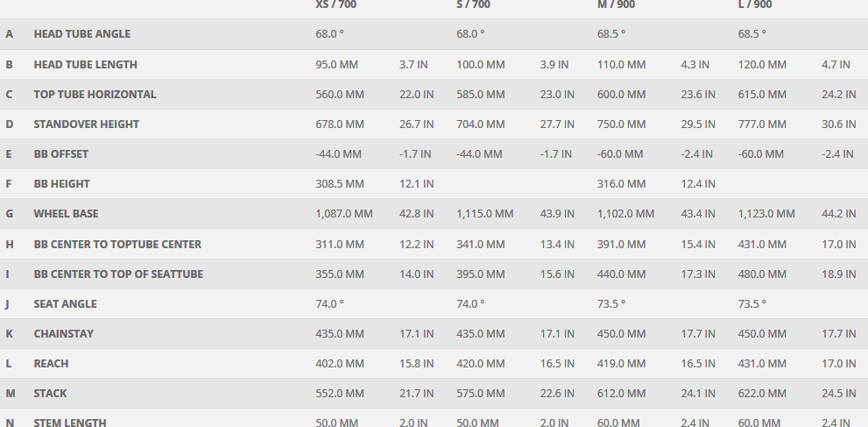Select the HEAD TUBE LENGTH row label
The height and width of the screenshot is (427, 868).
pyautogui.click(x=85, y=65)
